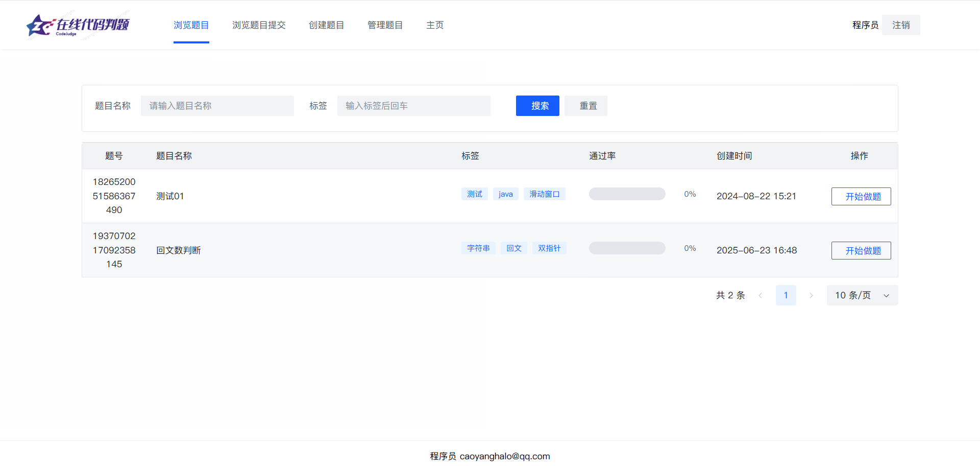Click problem name 测试01
980x471 pixels.
pos(170,196)
